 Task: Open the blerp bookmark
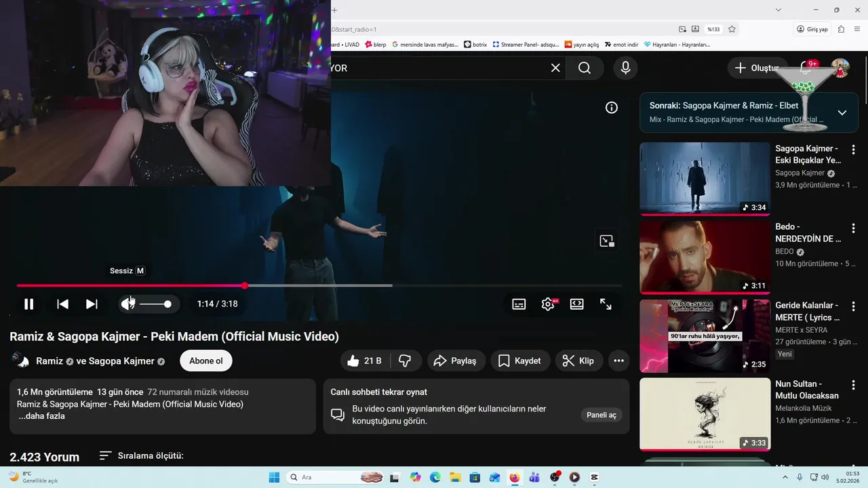375,45
